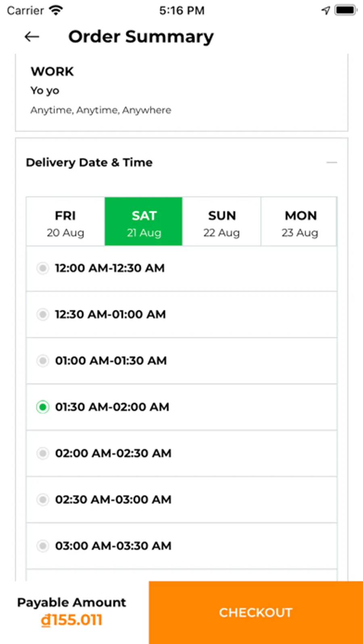Tap the payable amount đ155.011
The width and height of the screenshot is (363, 644).
72,620
